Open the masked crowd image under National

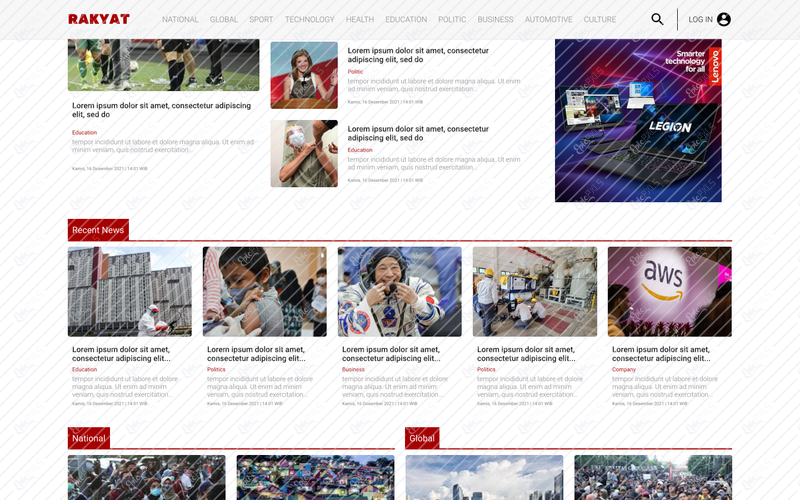[146, 478]
